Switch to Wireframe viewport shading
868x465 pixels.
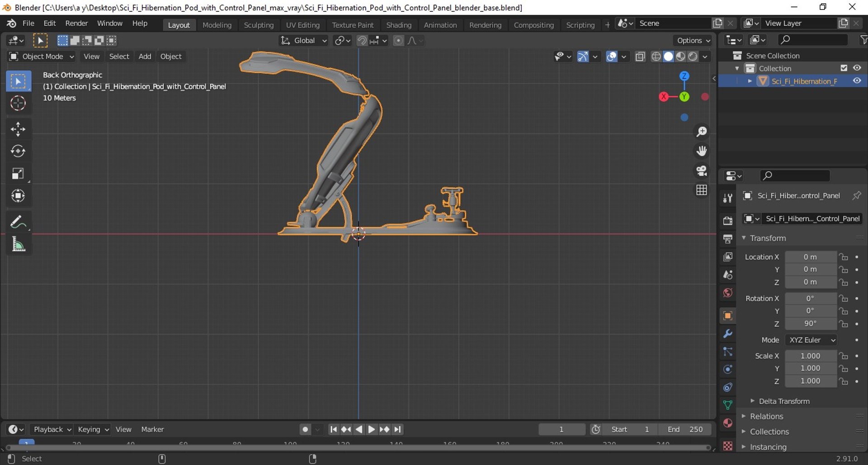point(656,57)
